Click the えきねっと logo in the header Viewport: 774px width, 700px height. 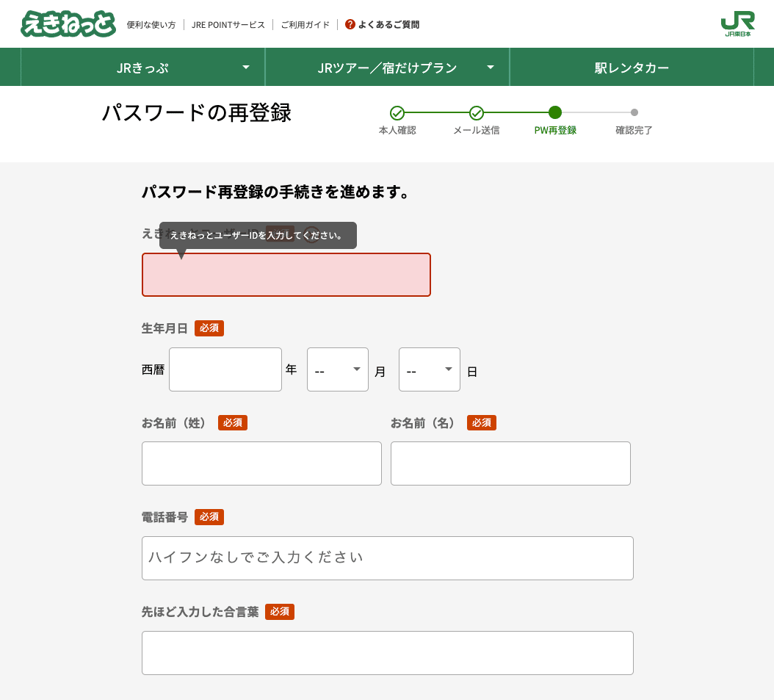[68, 24]
